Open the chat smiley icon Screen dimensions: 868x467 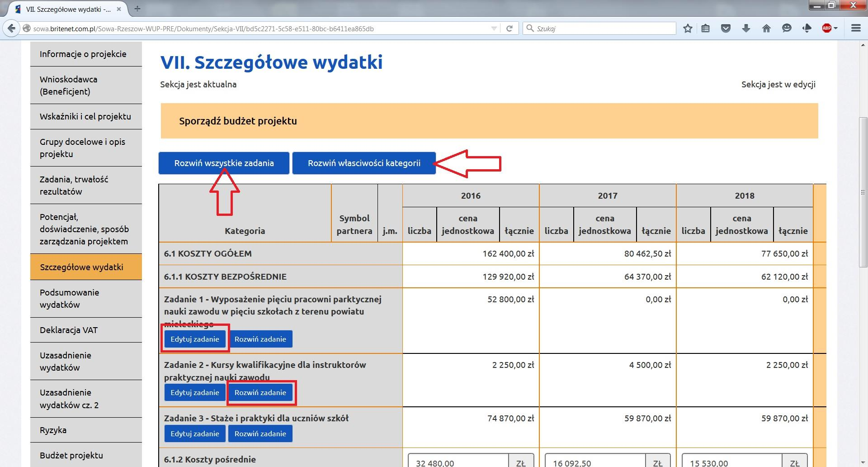pos(787,29)
